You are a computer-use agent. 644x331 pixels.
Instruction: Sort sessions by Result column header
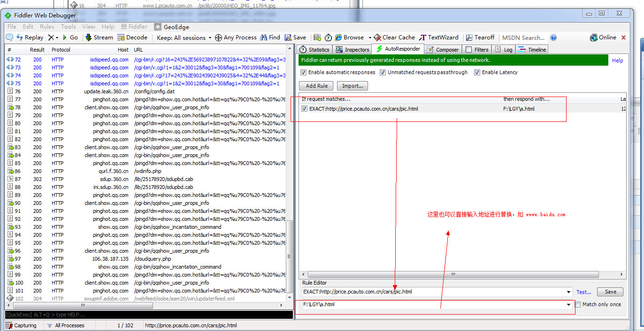pyautogui.click(x=37, y=50)
